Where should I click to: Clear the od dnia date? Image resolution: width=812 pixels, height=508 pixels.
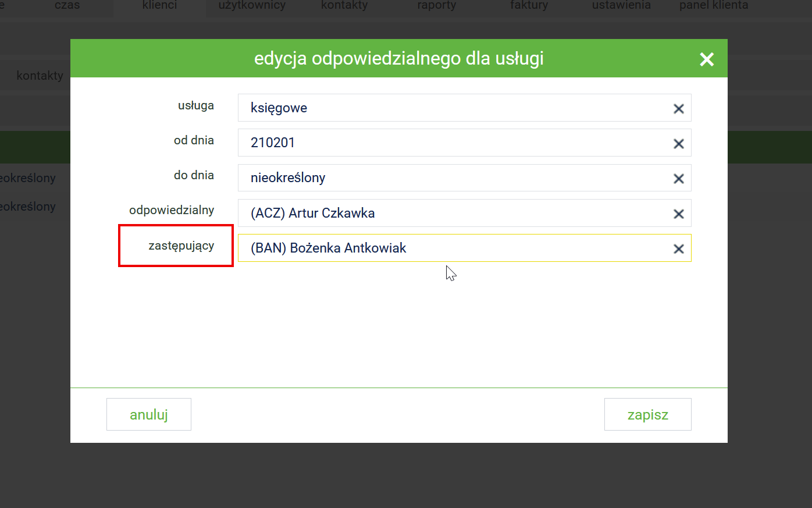678,144
